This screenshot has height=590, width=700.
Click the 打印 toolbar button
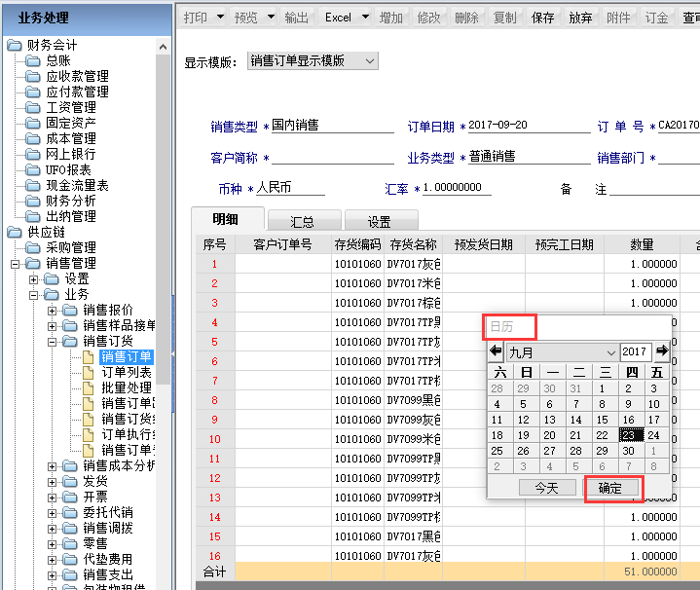(195, 18)
